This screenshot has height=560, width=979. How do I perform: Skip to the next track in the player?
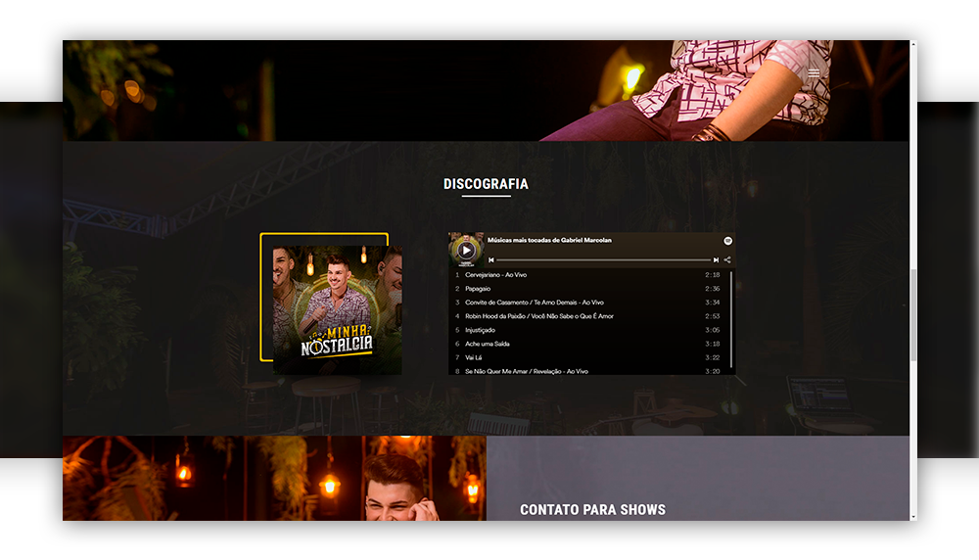click(716, 260)
